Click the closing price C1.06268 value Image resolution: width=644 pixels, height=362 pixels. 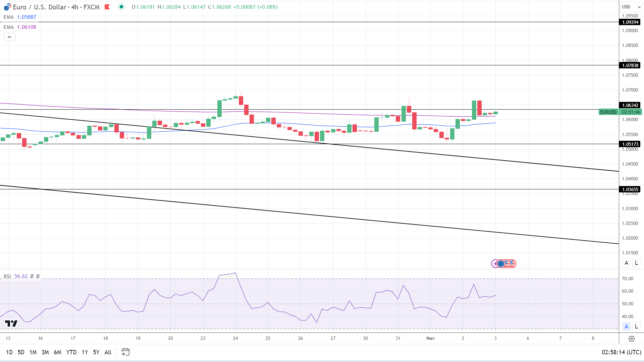[x=219, y=7]
